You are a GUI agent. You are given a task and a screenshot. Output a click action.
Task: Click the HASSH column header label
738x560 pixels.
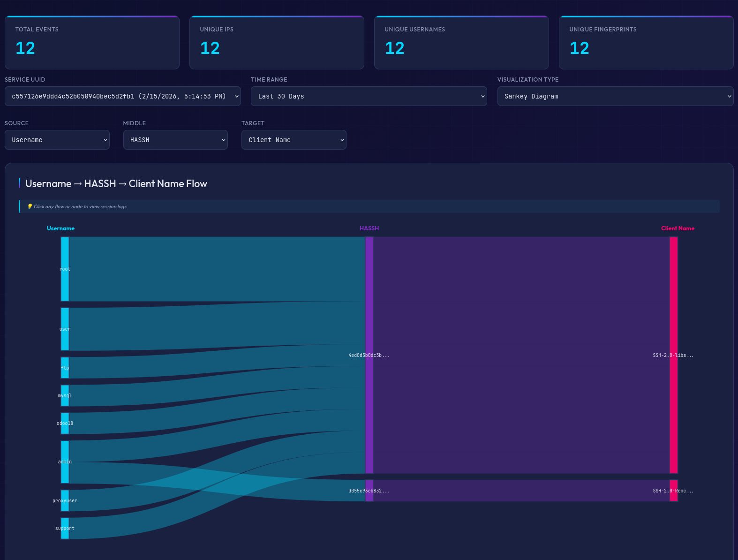point(369,228)
